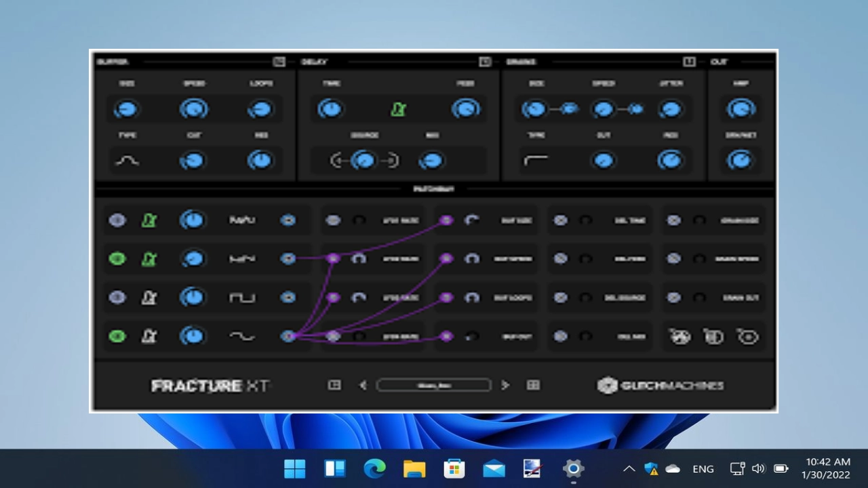Viewport: 868px width, 488px height.
Task: Open the Mail app in taskbar
Action: (494, 468)
